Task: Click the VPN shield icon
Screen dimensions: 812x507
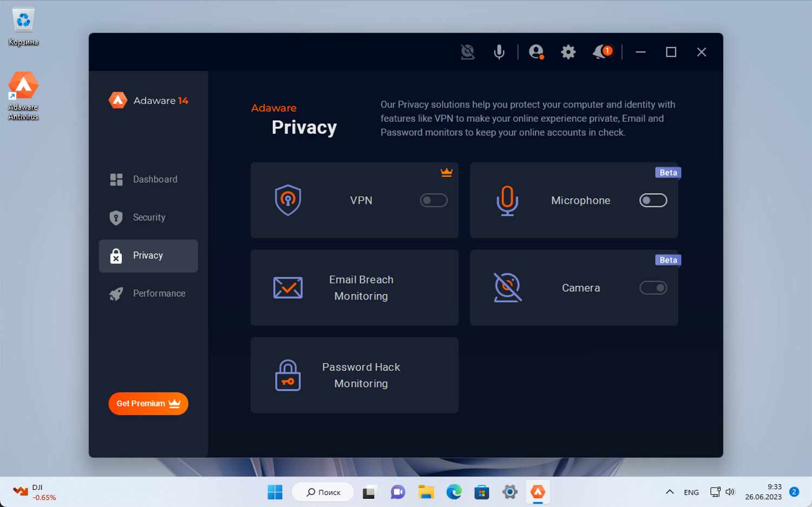Action: (288, 200)
